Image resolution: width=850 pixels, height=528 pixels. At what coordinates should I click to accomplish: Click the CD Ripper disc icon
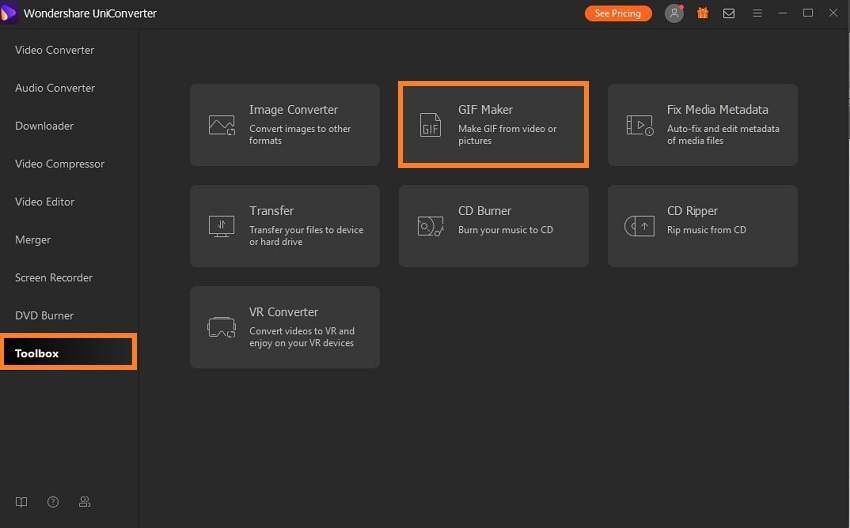point(640,226)
